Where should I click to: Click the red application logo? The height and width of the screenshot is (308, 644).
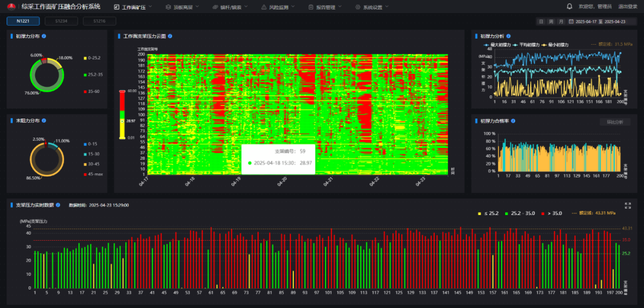pyautogui.click(x=11, y=7)
